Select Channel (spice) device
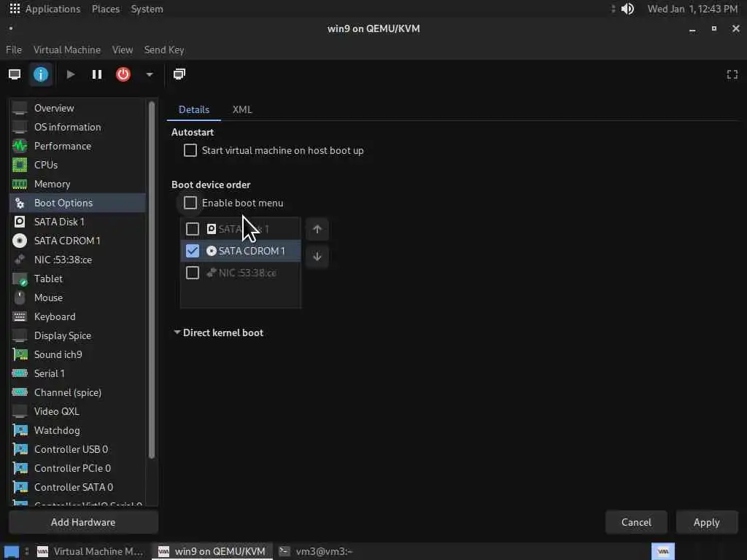Image resolution: width=747 pixels, height=560 pixels. 77,392
